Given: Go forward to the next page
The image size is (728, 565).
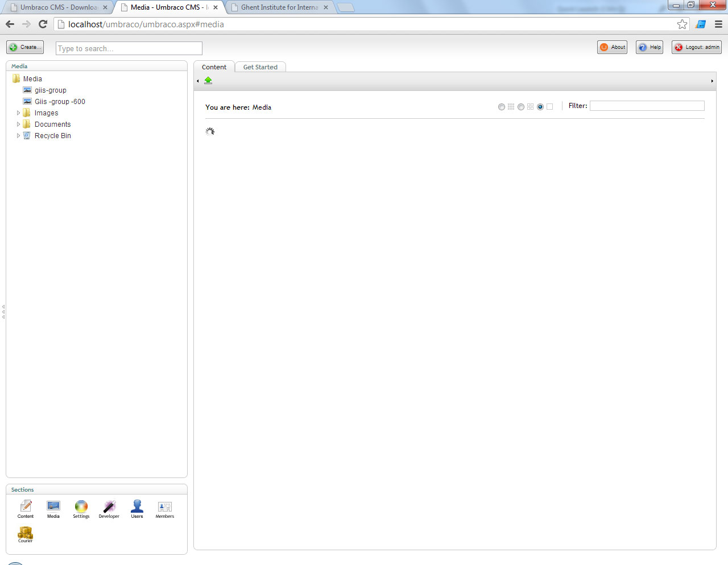Looking at the screenshot, I should (26, 24).
